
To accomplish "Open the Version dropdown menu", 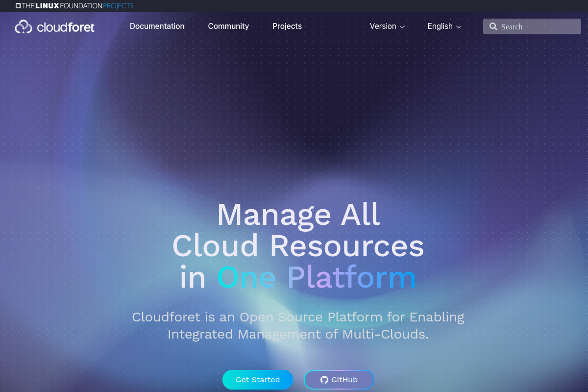I will click(x=387, y=26).
